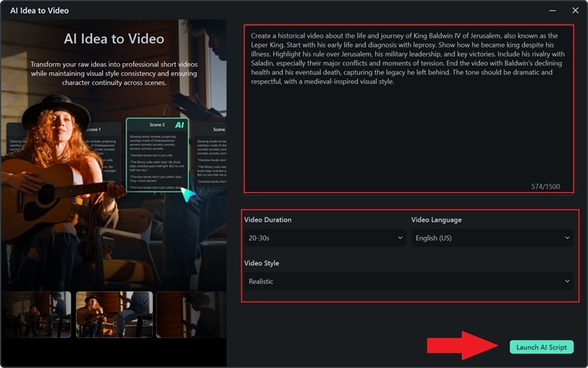Click the Video Language label
The height and width of the screenshot is (368, 588).
tap(436, 220)
